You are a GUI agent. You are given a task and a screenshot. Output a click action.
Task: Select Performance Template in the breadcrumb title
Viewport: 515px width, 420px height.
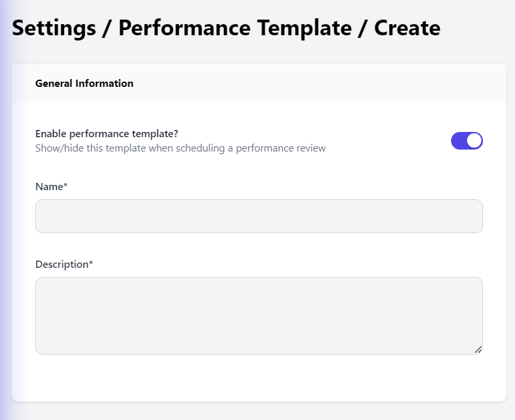[x=235, y=28]
